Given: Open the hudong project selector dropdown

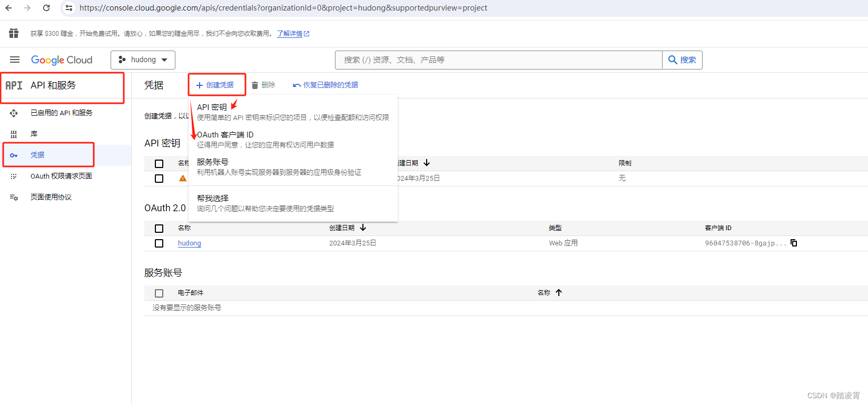Looking at the screenshot, I should click(143, 60).
